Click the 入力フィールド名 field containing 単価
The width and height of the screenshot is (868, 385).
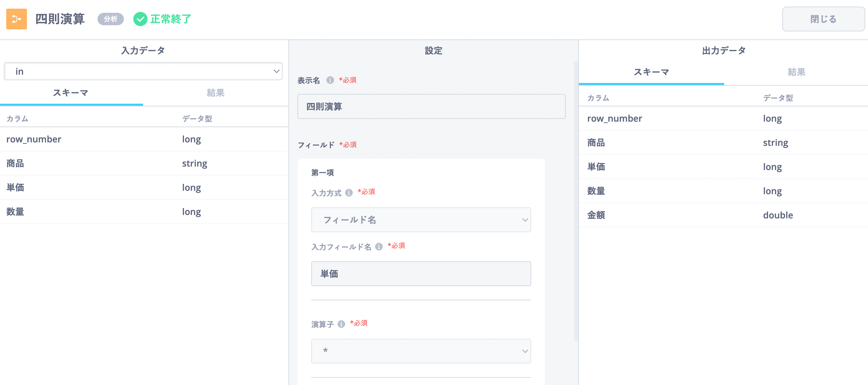(421, 274)
